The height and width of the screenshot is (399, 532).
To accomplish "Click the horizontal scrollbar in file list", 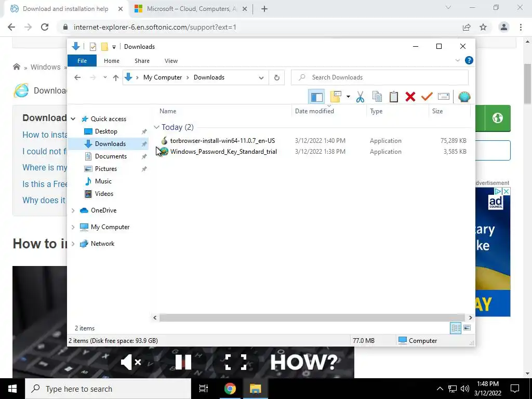I will tap(312, 317).
